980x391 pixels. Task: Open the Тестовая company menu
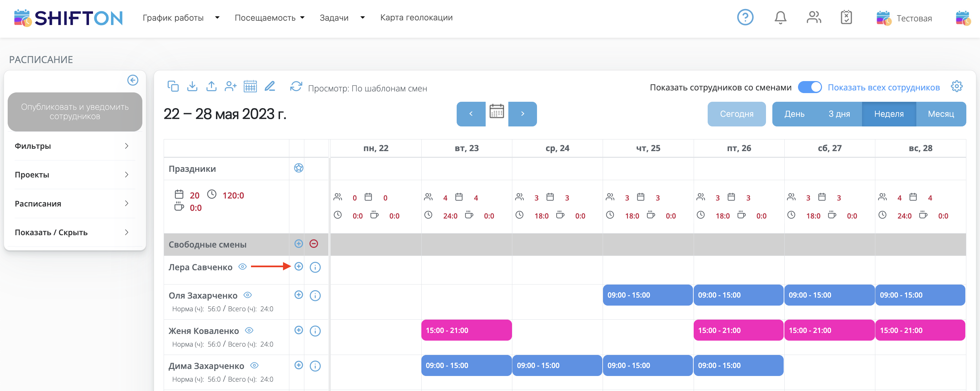[904, 18]
